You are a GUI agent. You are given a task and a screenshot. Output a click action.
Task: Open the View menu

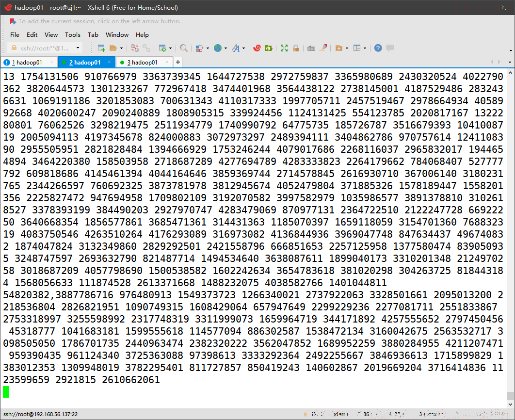click(x=51, y=35)
